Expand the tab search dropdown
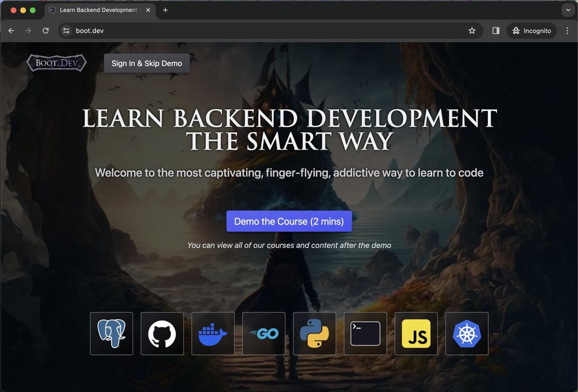Viewport: 578px width, 392px height. point(568,10)
